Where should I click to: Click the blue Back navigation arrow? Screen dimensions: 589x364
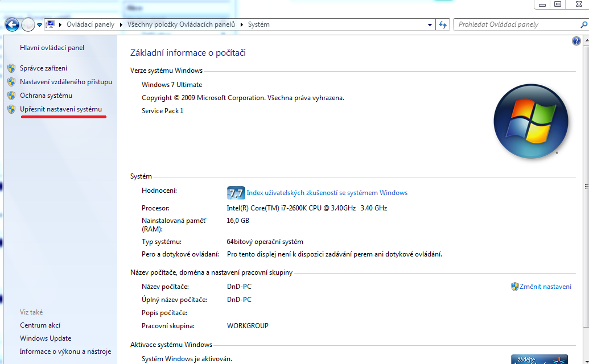(x=12, y=25)
